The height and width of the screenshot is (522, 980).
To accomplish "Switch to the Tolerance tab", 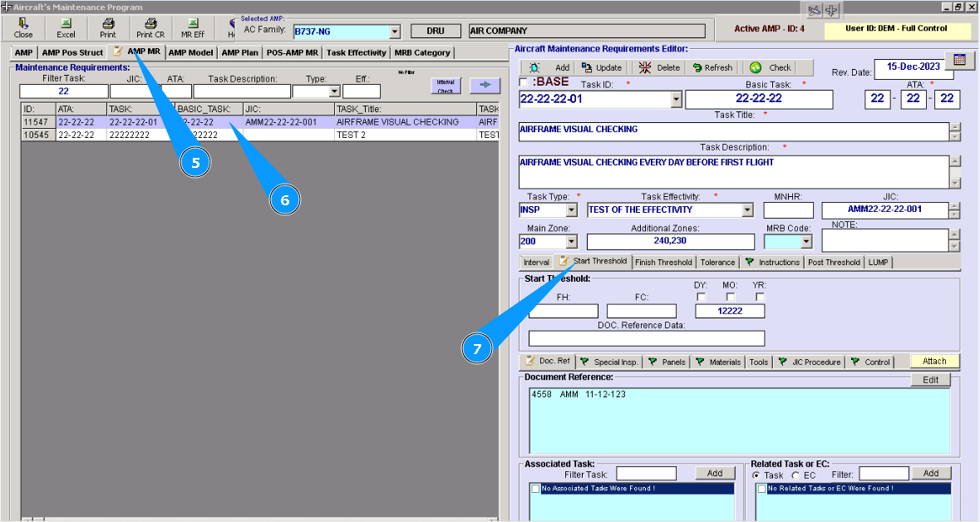I will [717, 262].
